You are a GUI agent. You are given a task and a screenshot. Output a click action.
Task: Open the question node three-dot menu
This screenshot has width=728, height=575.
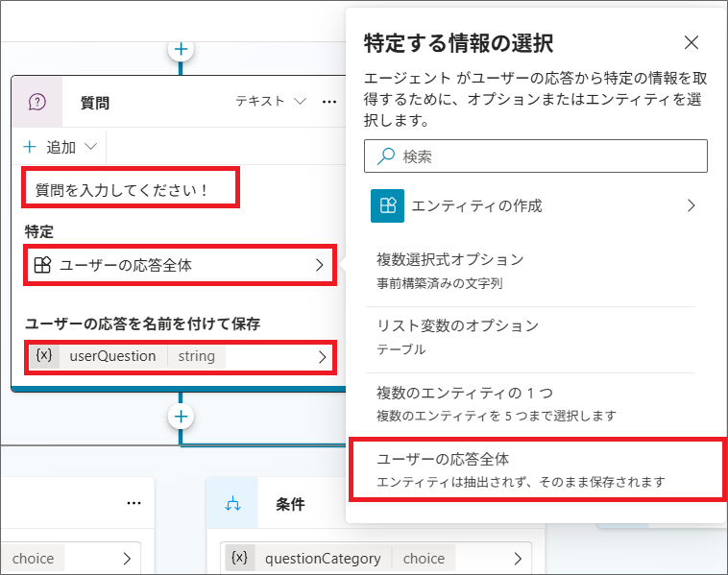(329, 101)
